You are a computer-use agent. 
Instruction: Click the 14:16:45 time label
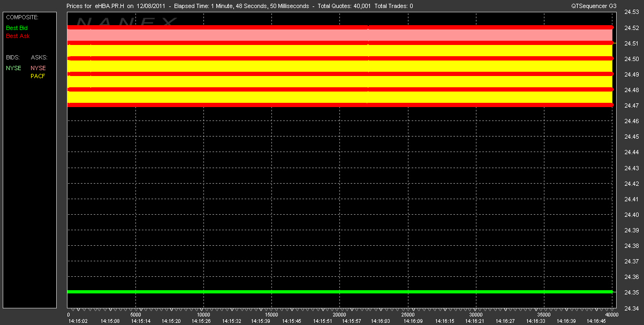tap(596, 321)
